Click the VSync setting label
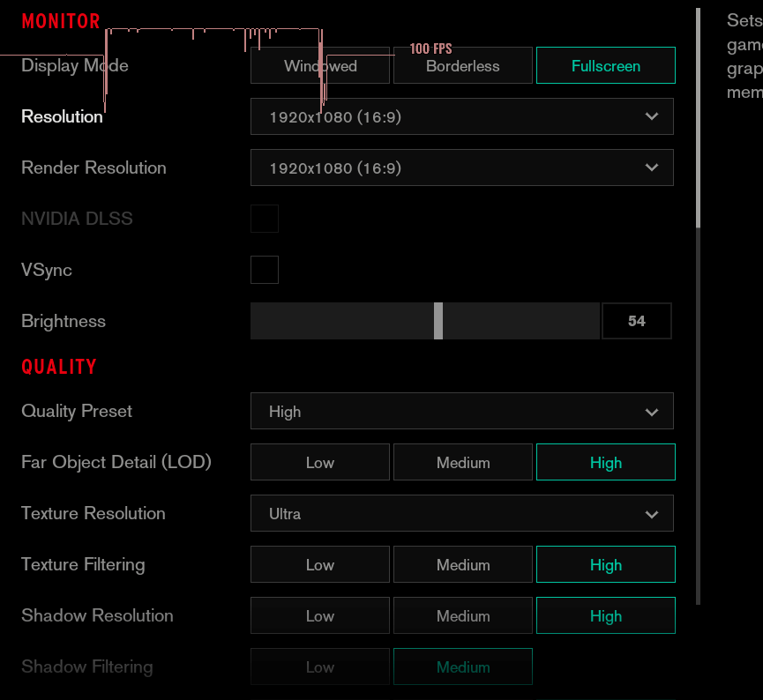Image resolution: width=763 pixels, height=700 pixels. click(x=47, y=270)
